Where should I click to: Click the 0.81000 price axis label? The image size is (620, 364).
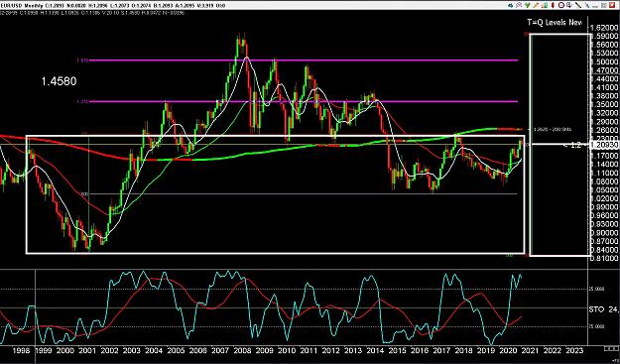(x=604, y=258)
